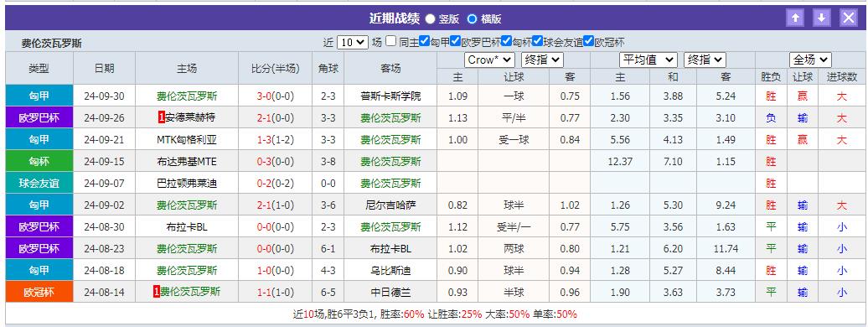Click the corner count 3-8

click(328, 161)
